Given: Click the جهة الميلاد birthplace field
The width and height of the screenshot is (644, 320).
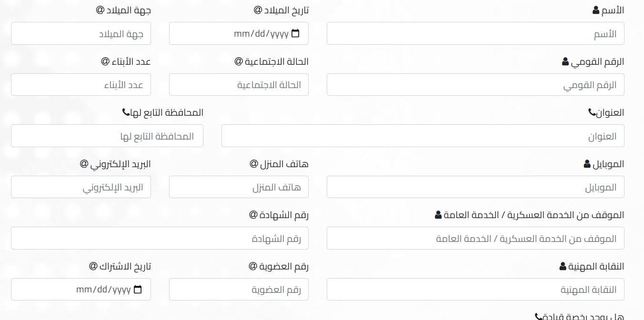Looking at the screenshot, I should coord(81,33).
